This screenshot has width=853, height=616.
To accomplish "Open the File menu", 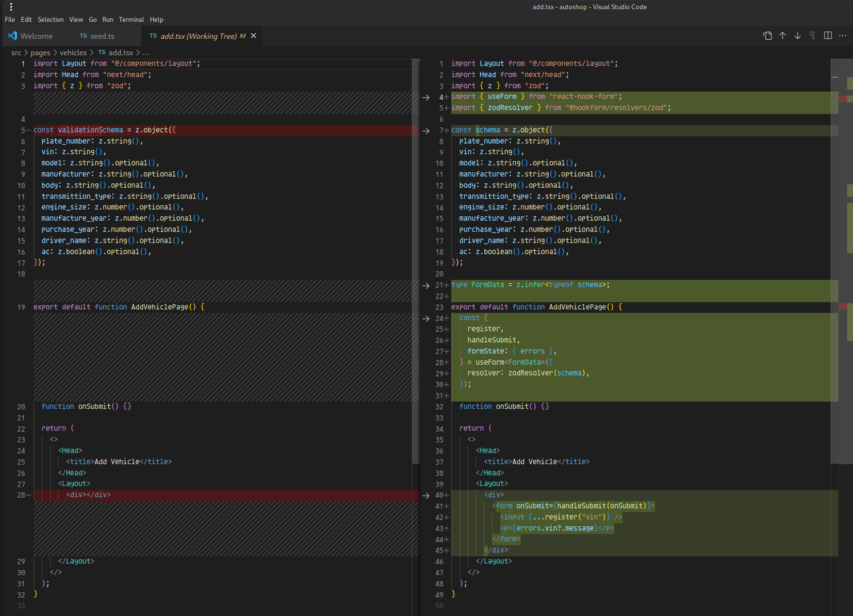I will [x=10, y=19].
